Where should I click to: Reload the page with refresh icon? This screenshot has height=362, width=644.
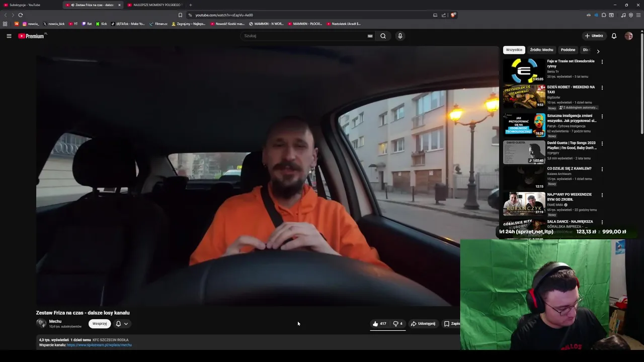click(21, 15)
